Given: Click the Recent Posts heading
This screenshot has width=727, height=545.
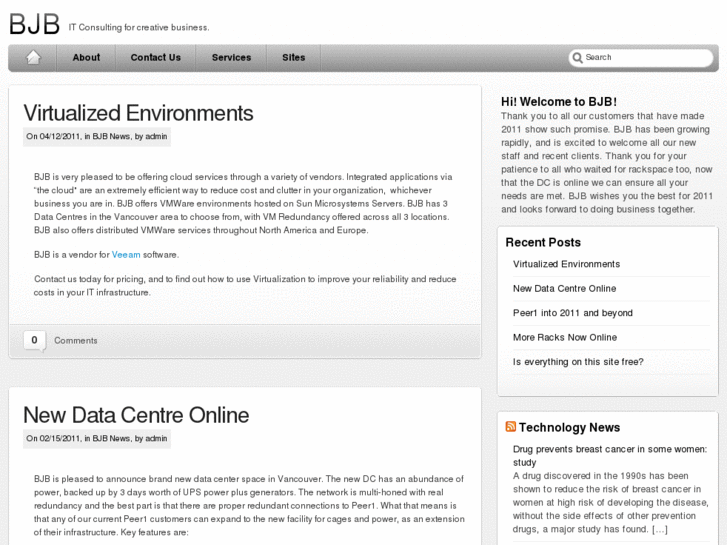Looking at the screenshot, I should tap(543, 242).
